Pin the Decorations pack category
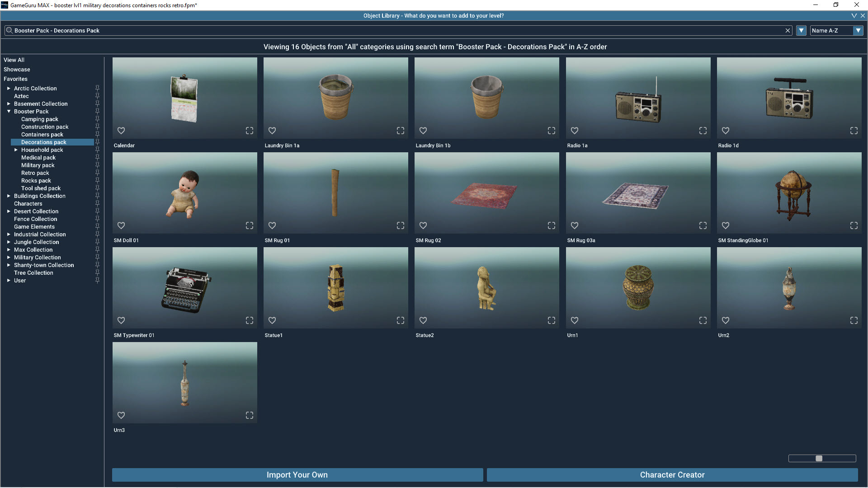The image size is (868, 488). coord(97,142)
